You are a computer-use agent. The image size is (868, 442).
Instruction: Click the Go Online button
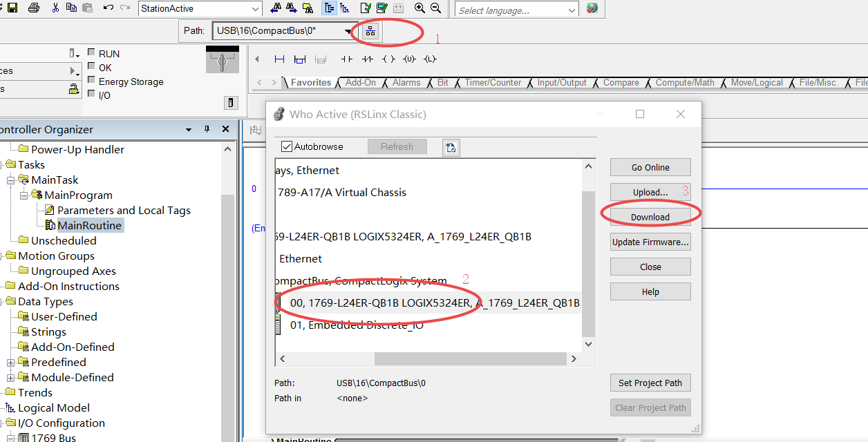[x=650, y=167]
